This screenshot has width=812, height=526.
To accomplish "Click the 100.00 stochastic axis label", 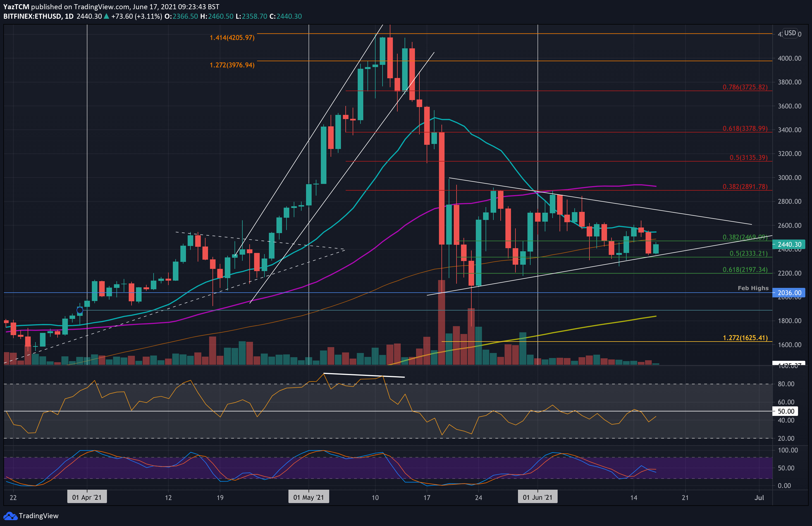I will 788,450.
